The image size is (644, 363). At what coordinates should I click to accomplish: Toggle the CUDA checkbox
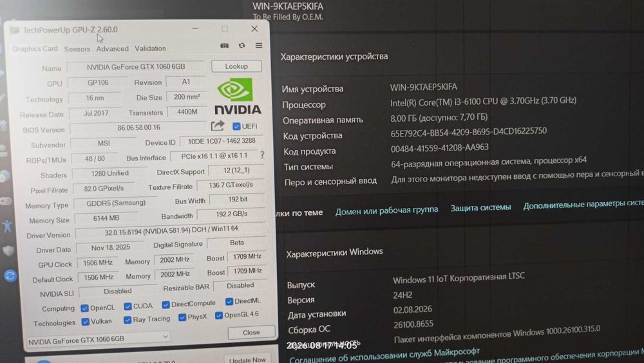128,306
